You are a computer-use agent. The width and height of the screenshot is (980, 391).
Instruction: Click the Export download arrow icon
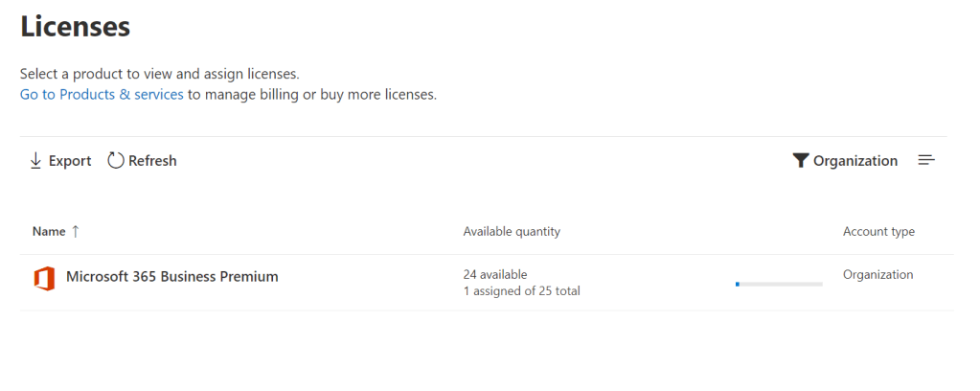point(35,161)
